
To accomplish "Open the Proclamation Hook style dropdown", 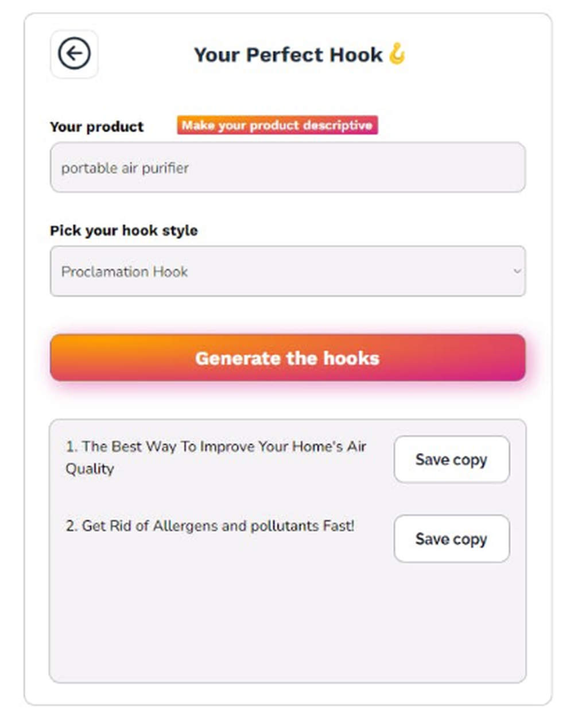I will [287, 271].
